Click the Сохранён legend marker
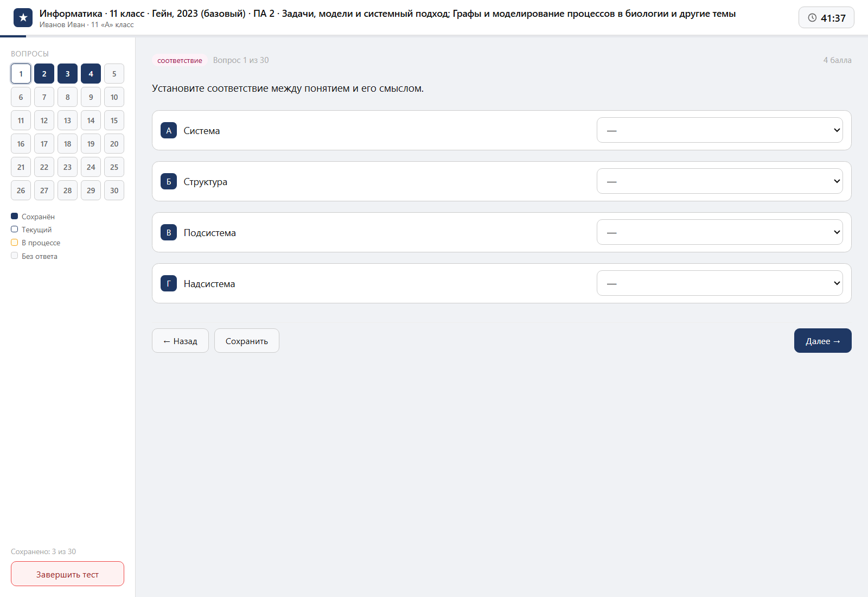The width and height of the screenshot is (868, 597). tap(15, 216)
